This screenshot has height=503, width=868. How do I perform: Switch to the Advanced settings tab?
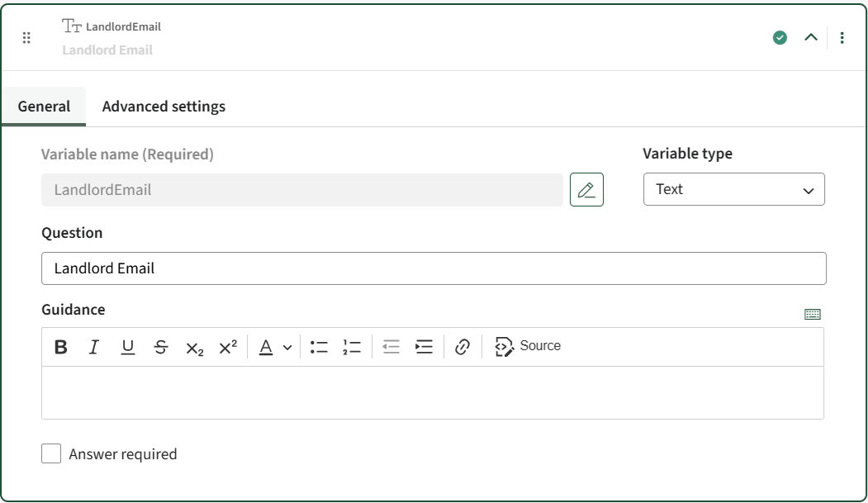pyautogui.click(x=164, y=107)
